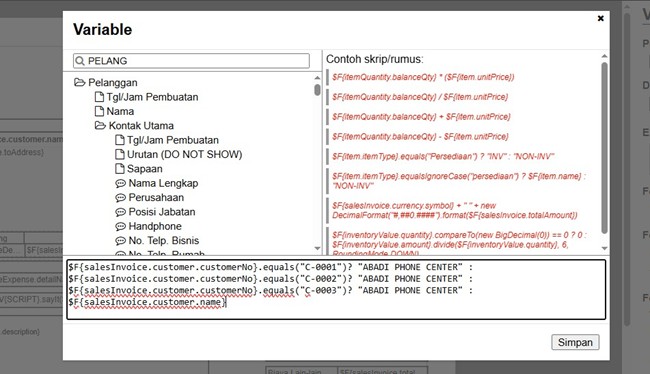Click the script line containing C-0002

click(270, 279)
